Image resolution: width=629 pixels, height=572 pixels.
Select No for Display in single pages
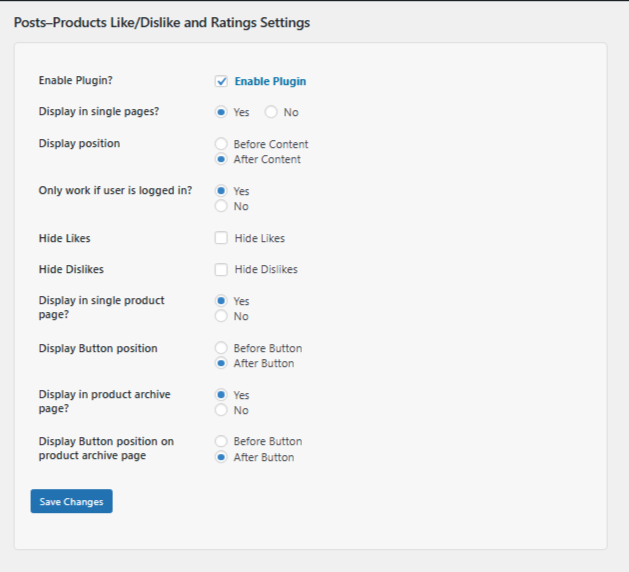271,112
